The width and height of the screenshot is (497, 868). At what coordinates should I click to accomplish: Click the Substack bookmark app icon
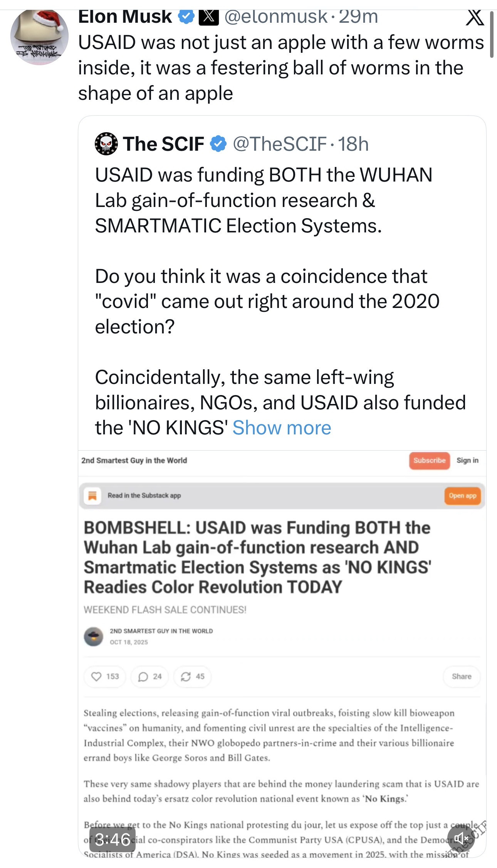[x=92, y=496]
